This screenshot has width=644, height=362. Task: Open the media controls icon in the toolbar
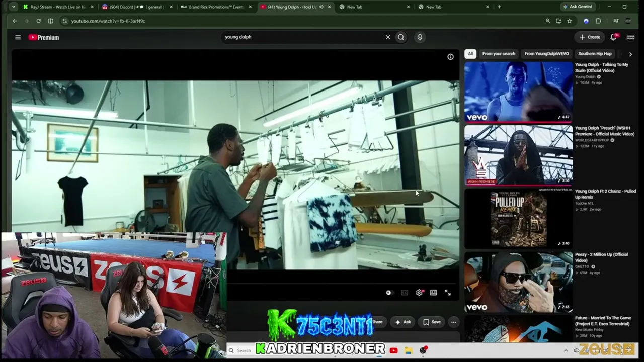tap(616, 21)
